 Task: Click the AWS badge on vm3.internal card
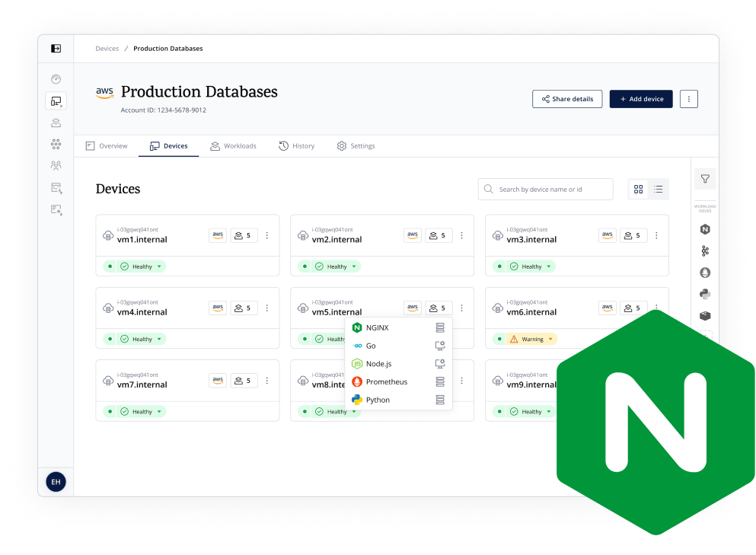click(x=608, y=235)
